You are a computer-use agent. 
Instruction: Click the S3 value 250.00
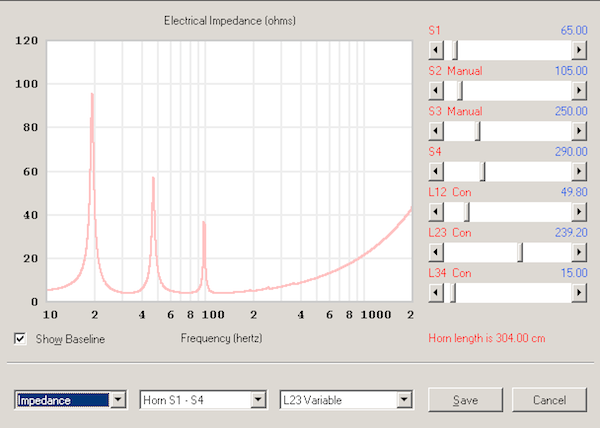(x=571, y=111)
